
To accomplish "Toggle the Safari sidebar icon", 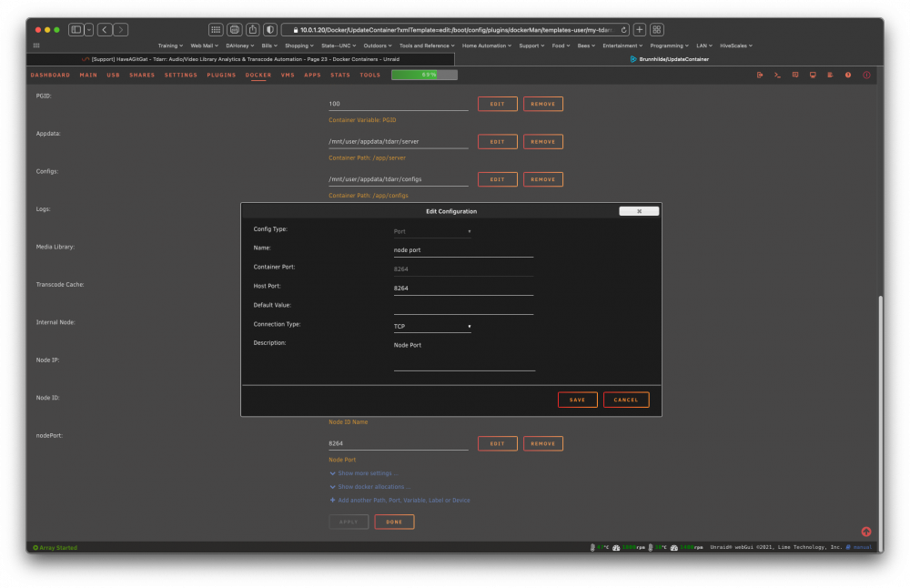I will point(76,30).
